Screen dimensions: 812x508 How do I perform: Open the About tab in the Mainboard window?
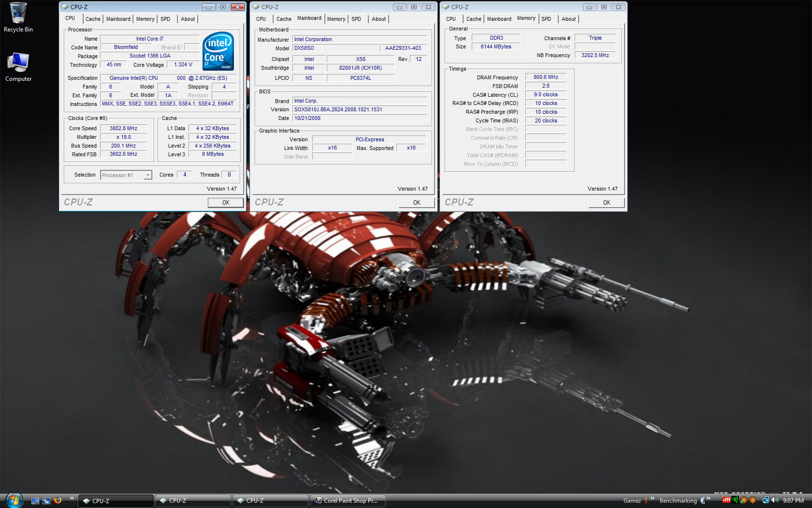pos(379,19)
